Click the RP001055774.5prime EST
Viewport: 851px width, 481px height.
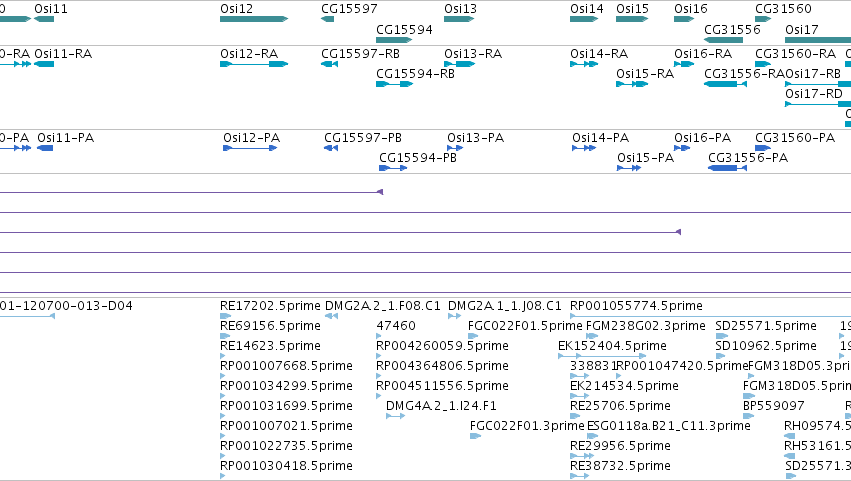[x=710, y=316]
